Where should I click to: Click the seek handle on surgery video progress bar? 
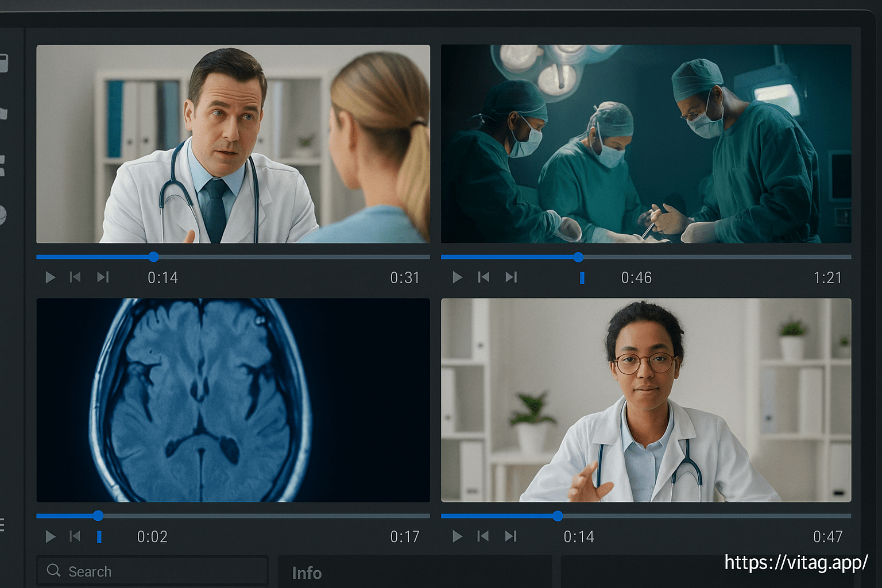578,257
